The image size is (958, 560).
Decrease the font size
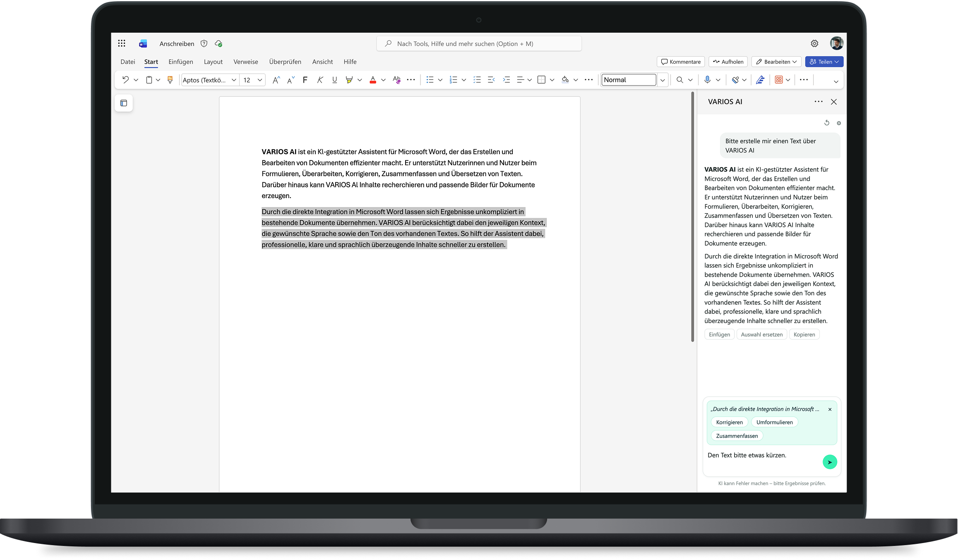tap(291, 80)
